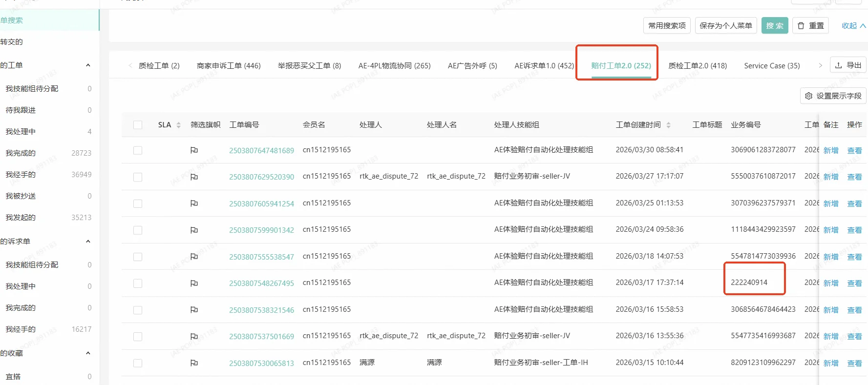Open the 商家申诉工单 (446) tab
Screen dimensions: 868x385
click(x=229, y=65)
